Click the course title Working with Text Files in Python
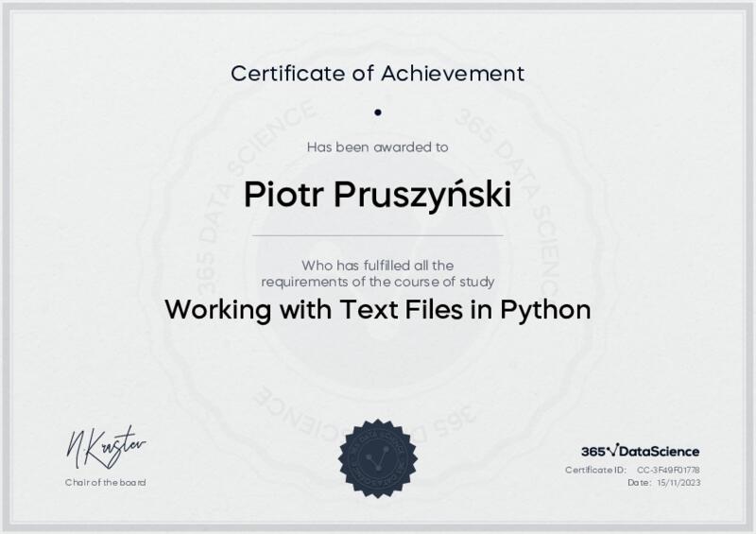 click(x=378, y=309)
